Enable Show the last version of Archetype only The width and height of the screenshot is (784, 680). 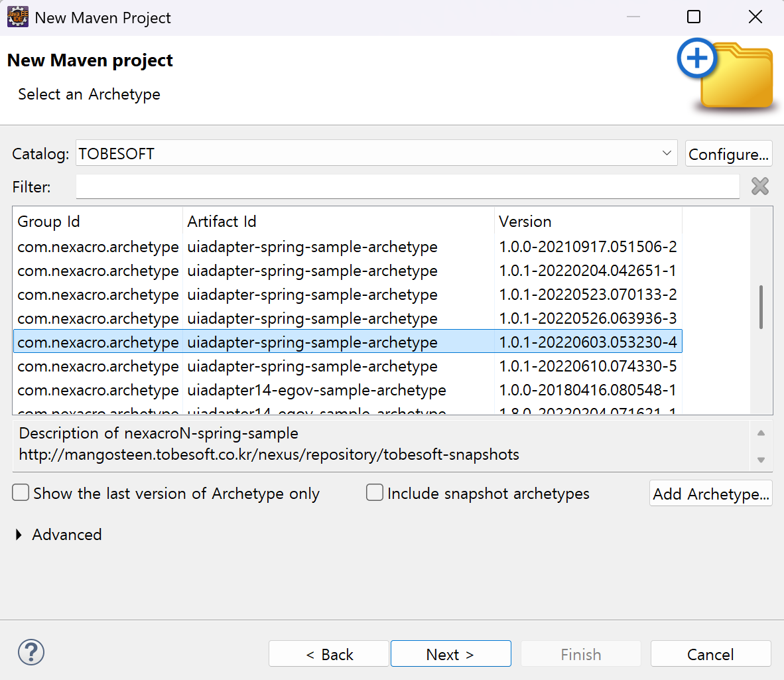[x=21, y=493]
